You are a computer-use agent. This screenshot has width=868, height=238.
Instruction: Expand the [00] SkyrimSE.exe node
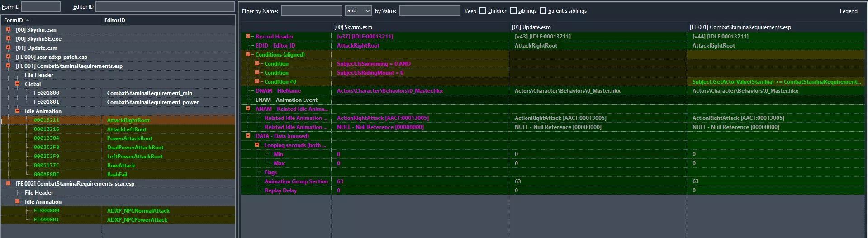(8, 38)
